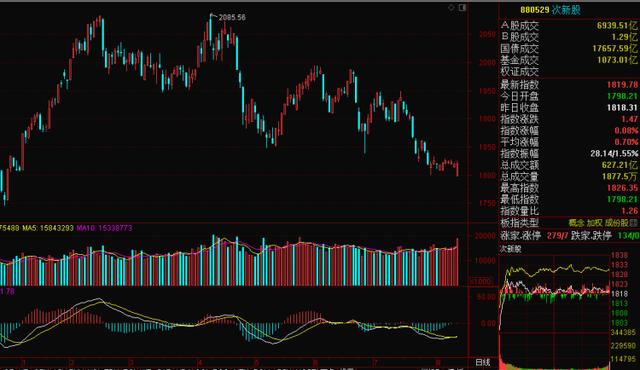Image resolution: width=640 pixels, height=370 pixels.
Task: Click the 次新股 sector name in header
Action: 566,10
